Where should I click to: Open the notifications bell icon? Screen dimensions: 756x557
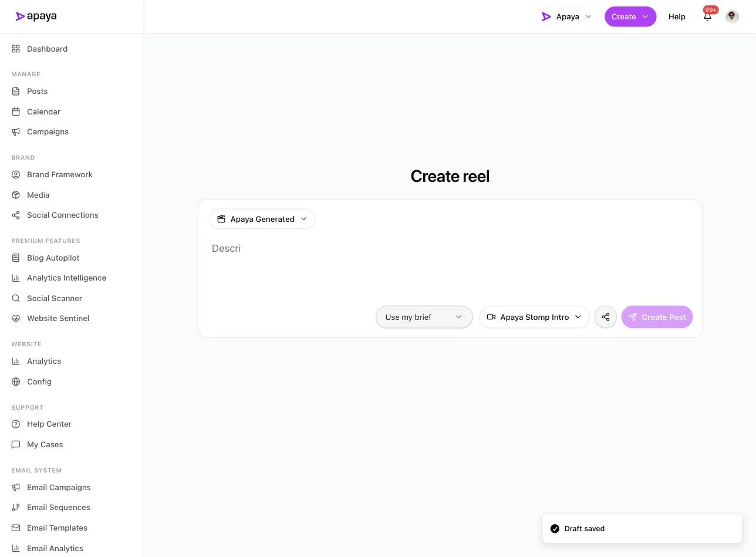(707, 16)
